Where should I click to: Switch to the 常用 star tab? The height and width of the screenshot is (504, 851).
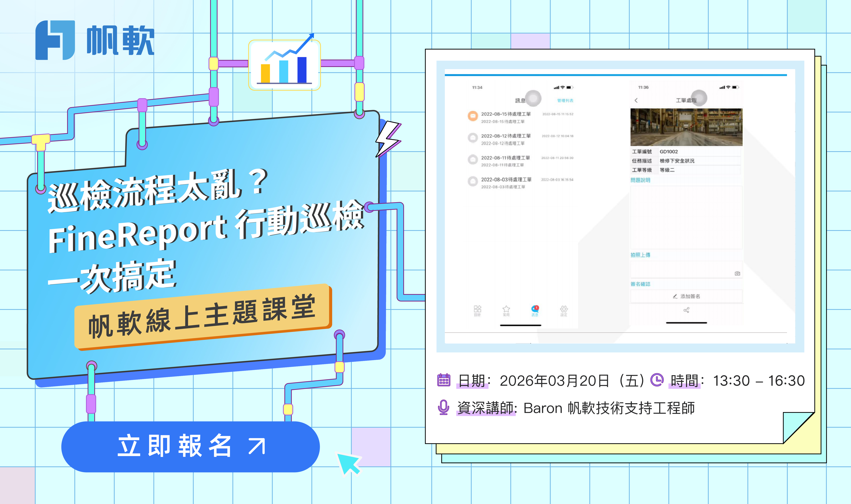click(506, 310)
